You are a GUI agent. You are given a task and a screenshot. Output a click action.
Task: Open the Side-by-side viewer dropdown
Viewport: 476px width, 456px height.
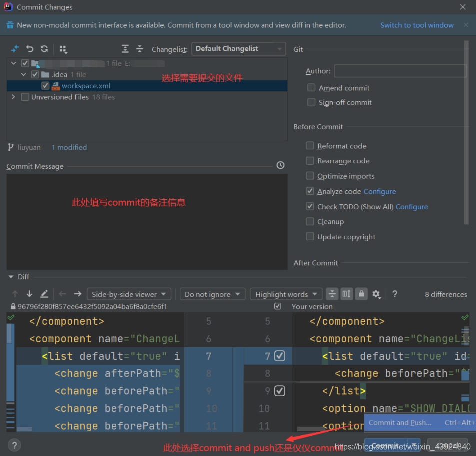click(129, 294)
